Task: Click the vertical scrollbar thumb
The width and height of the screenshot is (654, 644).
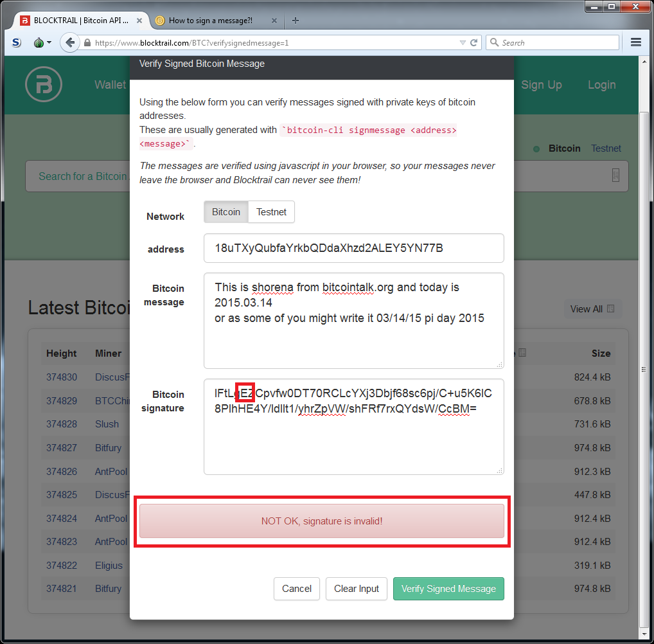Action: [644, 370]
